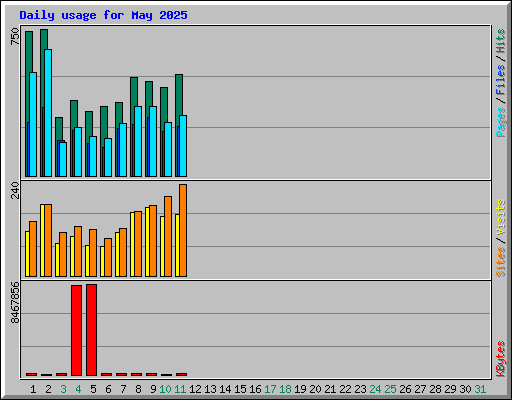Click day label 27 on x-axis
The width and height of the screenshot is (512, 400).
[420, 389]
